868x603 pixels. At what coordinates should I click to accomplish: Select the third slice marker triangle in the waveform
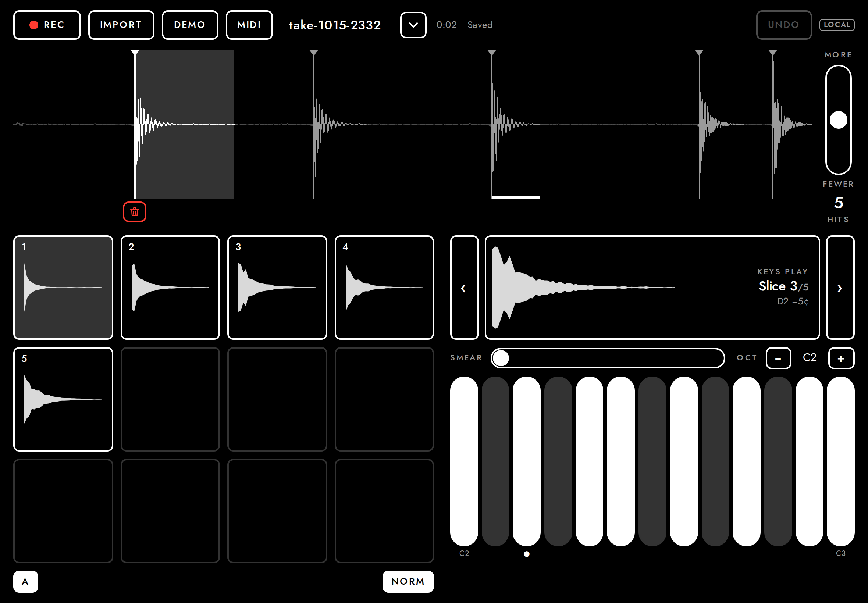[x=492, y=53]
